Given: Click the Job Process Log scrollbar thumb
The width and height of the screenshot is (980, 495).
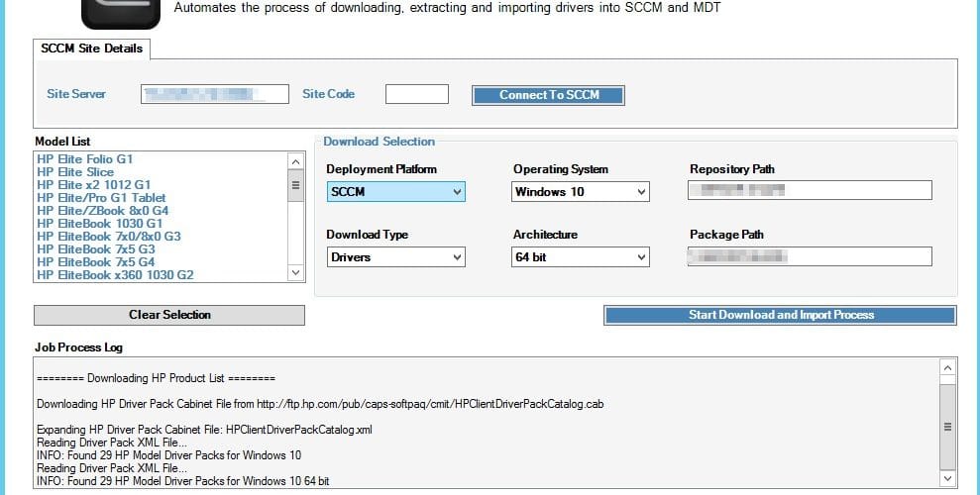Looking at the screenshot, I should pyautogui.click(x=947, y=427).
